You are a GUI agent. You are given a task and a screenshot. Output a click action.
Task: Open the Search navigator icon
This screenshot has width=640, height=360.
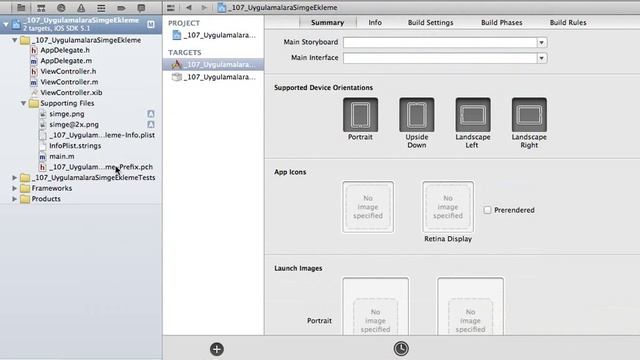click(61, 7)
